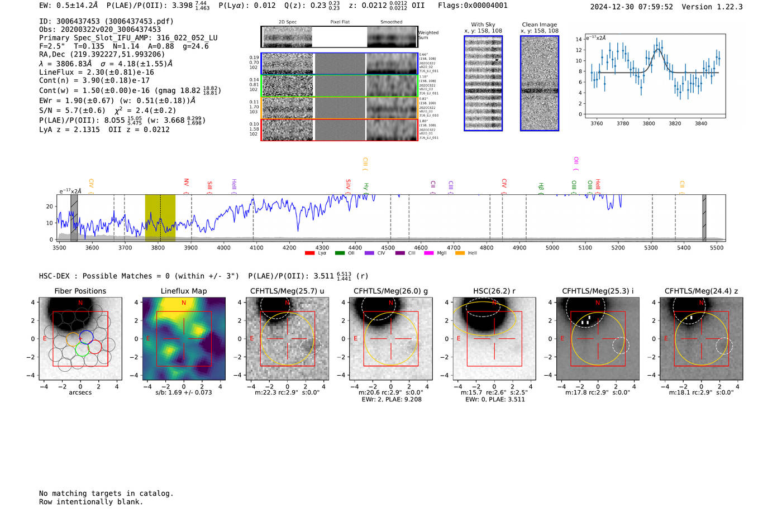Select the blue-bordered fiber spectrum row

[340, 64]
